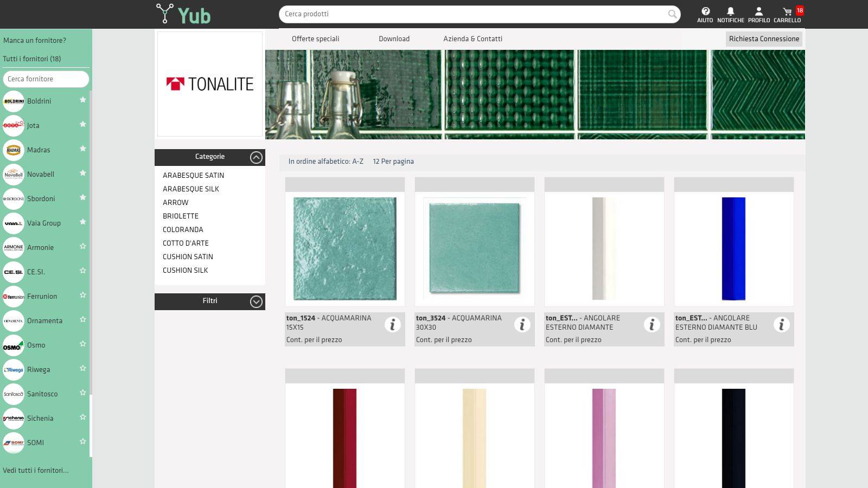This screenshot has height=488, width=868.
Task: Toggle favorite star for Vaia Group
Action: tap(83, 222)
